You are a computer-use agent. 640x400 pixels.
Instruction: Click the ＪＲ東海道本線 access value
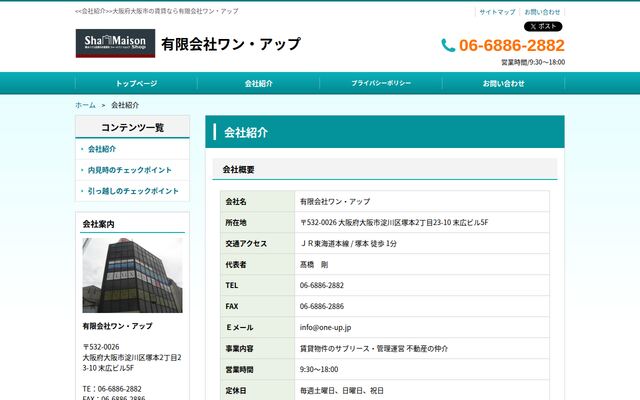[x=349, y=243]
